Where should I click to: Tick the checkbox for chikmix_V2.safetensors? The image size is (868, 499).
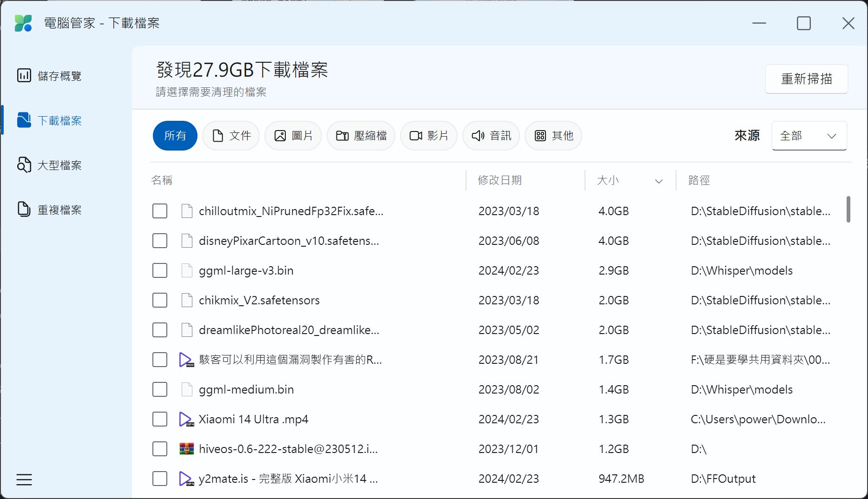[x=160, y=300]
